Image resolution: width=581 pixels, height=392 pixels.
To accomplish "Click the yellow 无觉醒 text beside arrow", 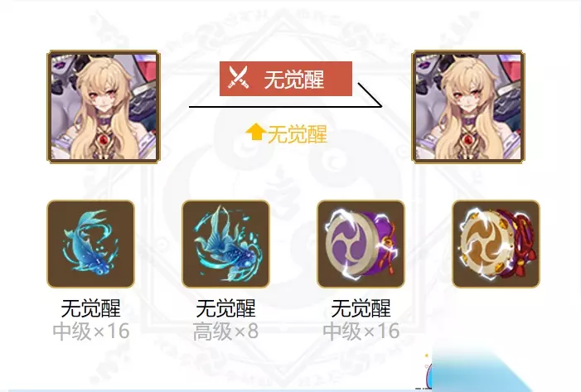I will pos(298,133).
